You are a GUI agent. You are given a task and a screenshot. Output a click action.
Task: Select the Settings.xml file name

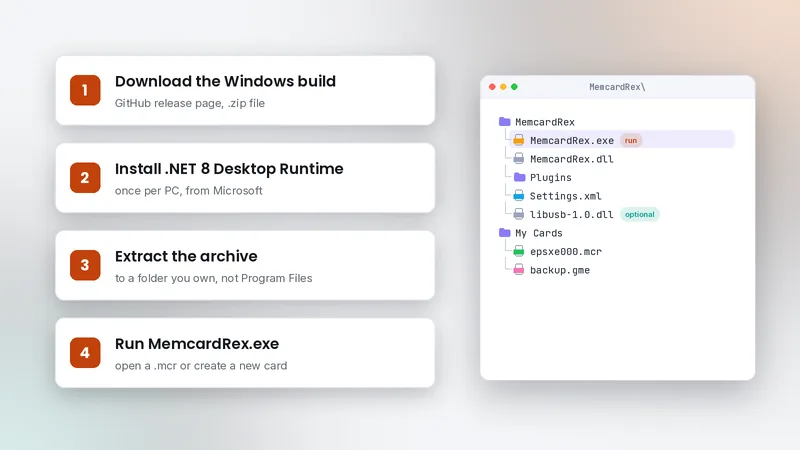click(x=565, y=196)
